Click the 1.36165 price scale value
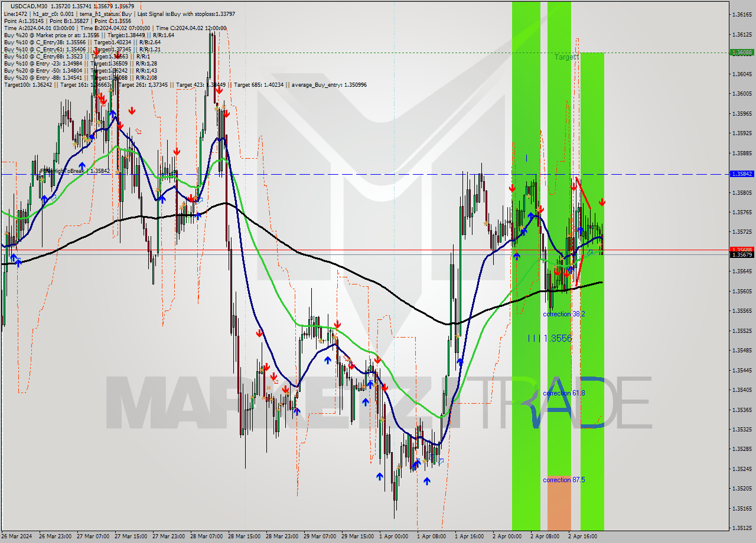Image resolution: width=756 pixels, height=543 pixels. tap(742, 14)
